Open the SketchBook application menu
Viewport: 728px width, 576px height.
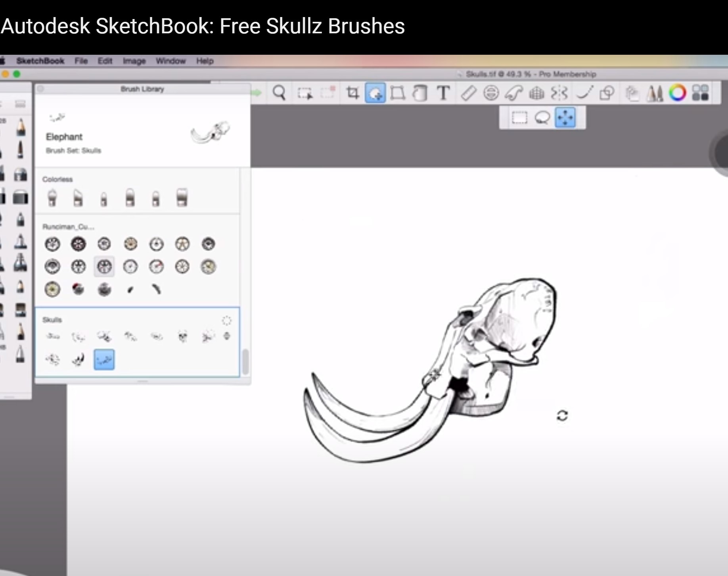coord(40,61)
